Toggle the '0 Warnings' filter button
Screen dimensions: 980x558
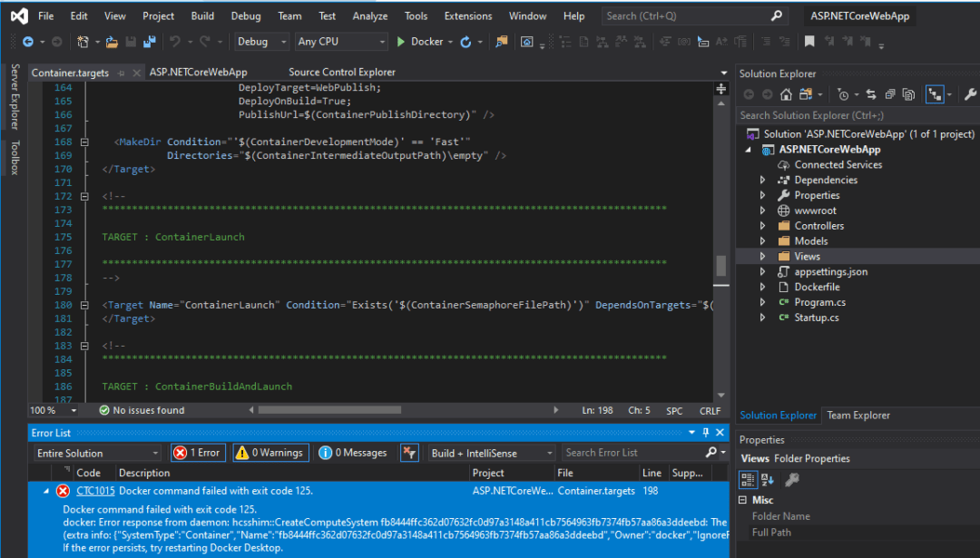pos(270,453)
